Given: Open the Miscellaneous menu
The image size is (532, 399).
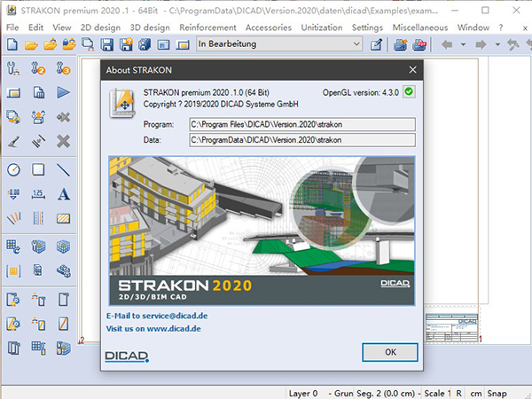Looking at the screenshot, I should pos(420,27).
